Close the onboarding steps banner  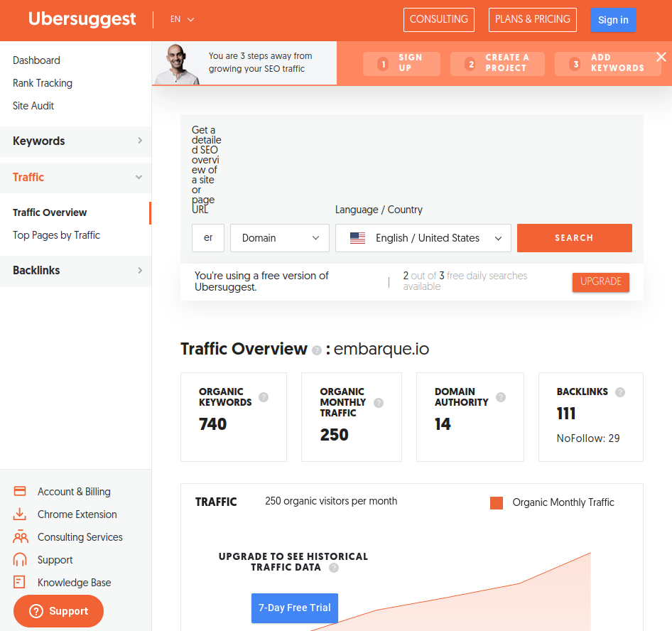click(661, 57)
